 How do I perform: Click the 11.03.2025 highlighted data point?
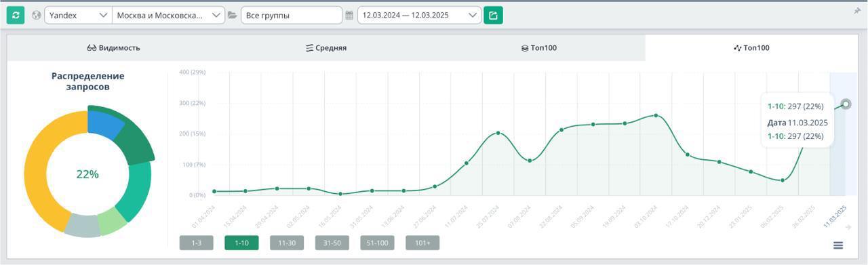pos(845,104)
